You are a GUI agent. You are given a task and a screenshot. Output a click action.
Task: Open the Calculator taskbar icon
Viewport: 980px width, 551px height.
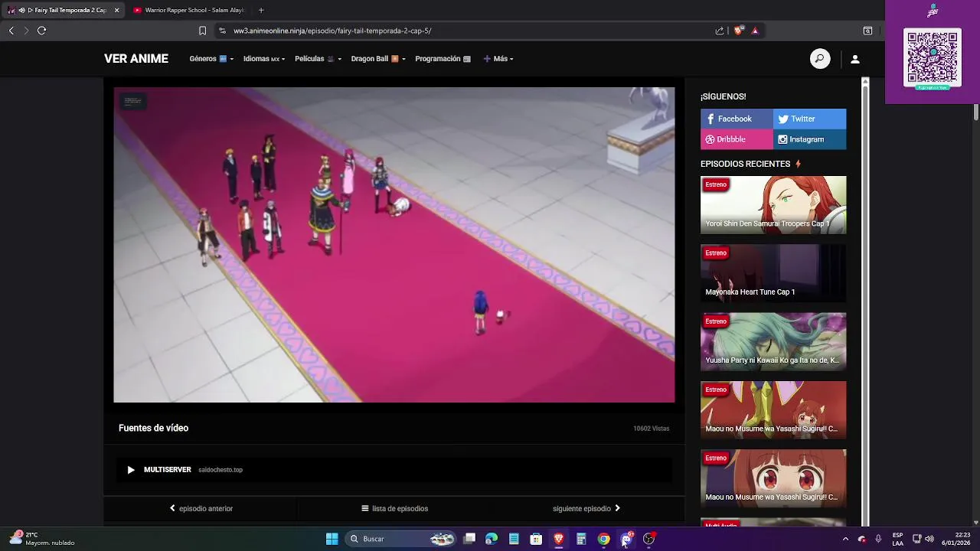coord(581,539)
